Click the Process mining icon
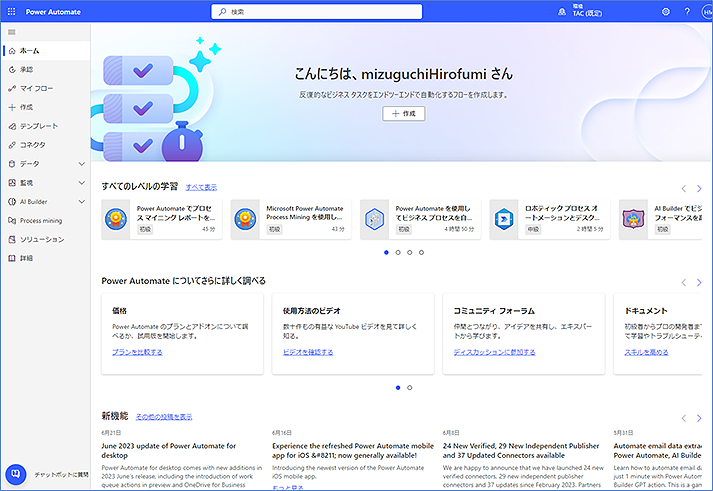This screenshot has width=713, height=491. [x=12, y=220]
